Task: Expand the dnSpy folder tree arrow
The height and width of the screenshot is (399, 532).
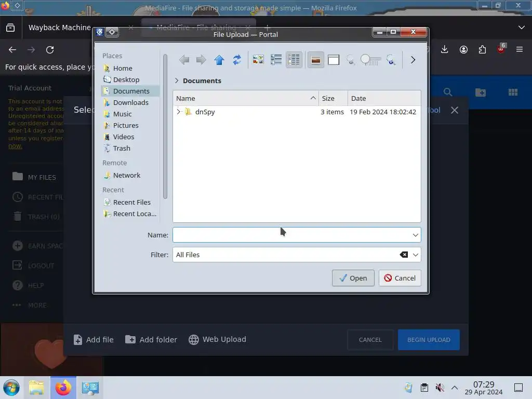Action: pos(178,112)
